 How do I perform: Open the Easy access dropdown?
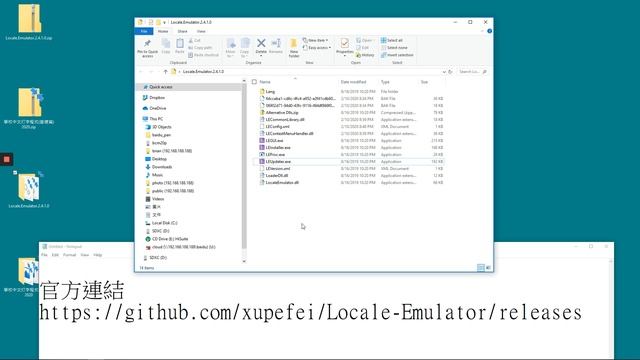[317, 48]
